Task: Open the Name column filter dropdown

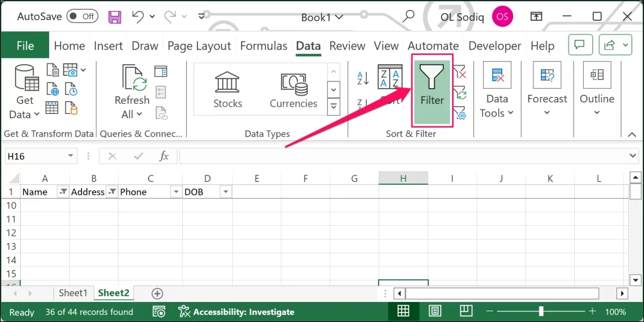Action: coord(63,192)
